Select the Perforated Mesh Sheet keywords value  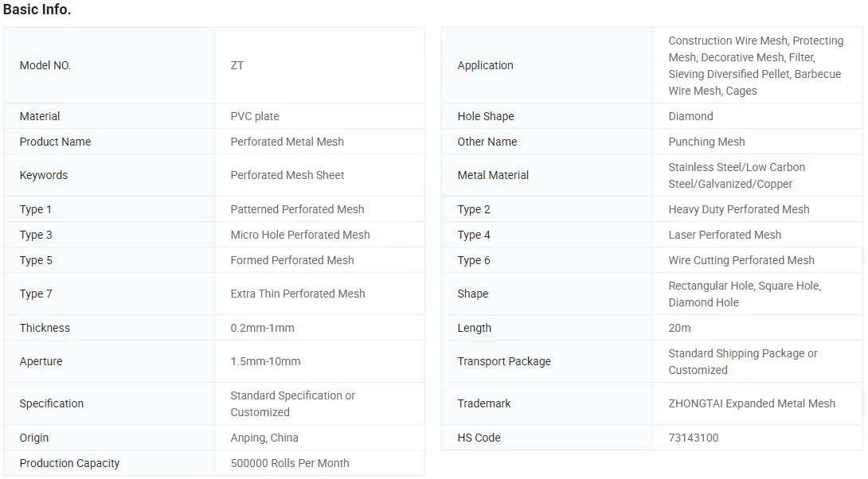point(287,175)
